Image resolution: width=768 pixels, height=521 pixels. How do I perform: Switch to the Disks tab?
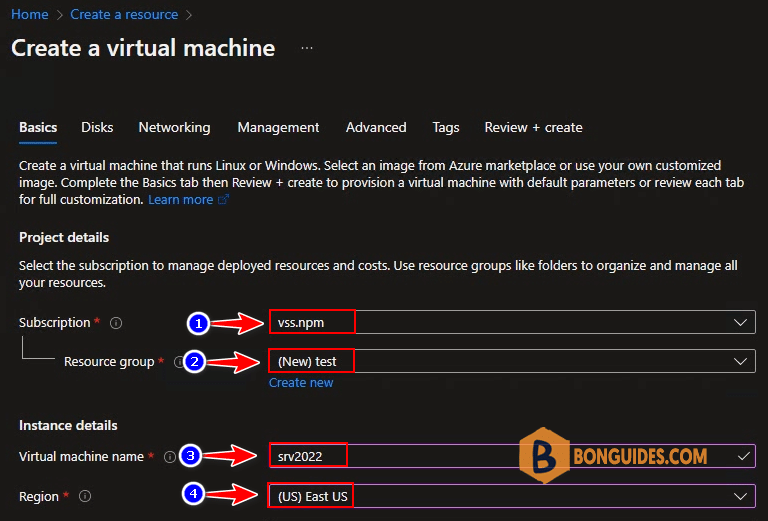pos(97,128)
